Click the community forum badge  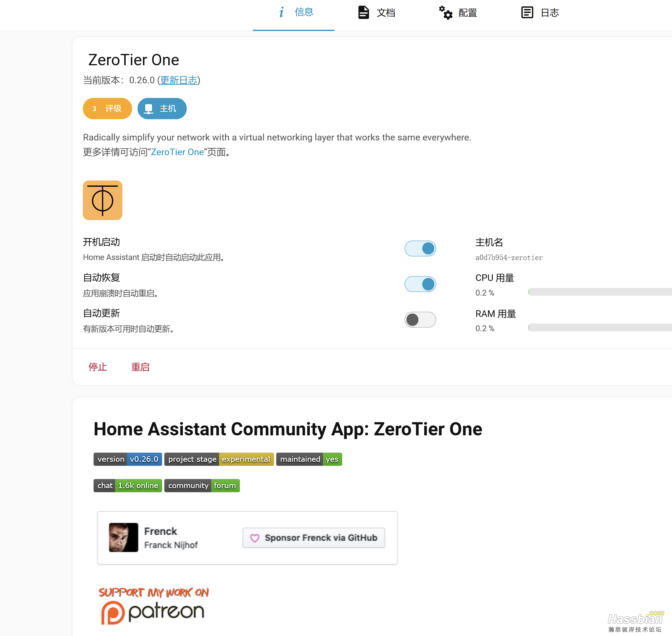[202, 486]
